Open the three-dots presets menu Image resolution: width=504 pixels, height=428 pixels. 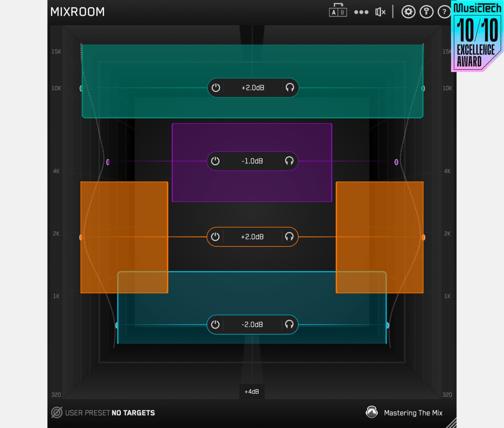pyautogui.click(x=361, y=12)
